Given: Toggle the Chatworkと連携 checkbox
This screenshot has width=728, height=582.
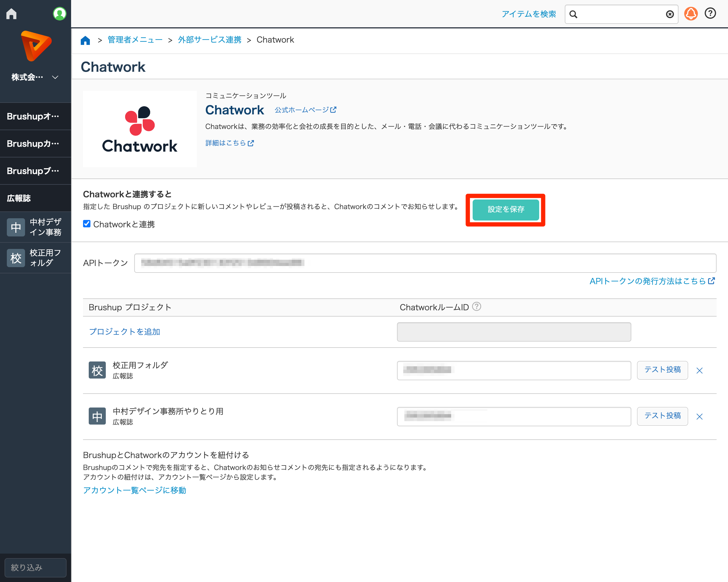Looking at the screenshot, I should (87, 224).
